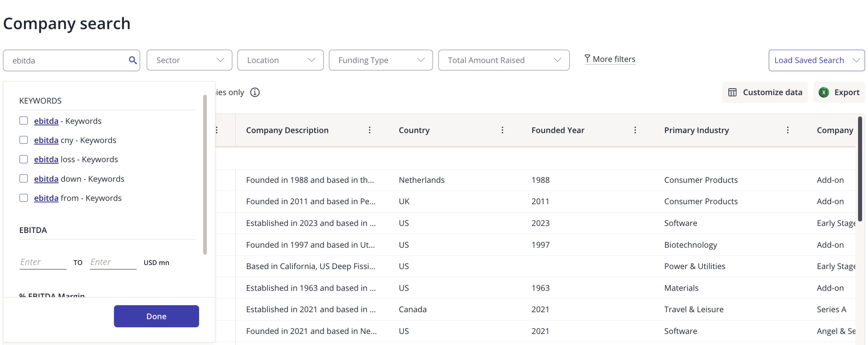Click the info icon beside 'only'

point(255,92)
